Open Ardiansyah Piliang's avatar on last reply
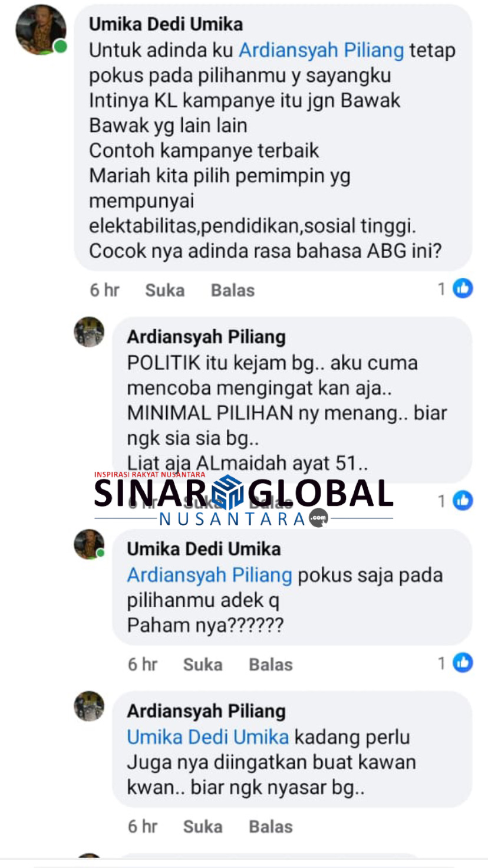Viewport: 488px width, 868px height. [89, 706]
